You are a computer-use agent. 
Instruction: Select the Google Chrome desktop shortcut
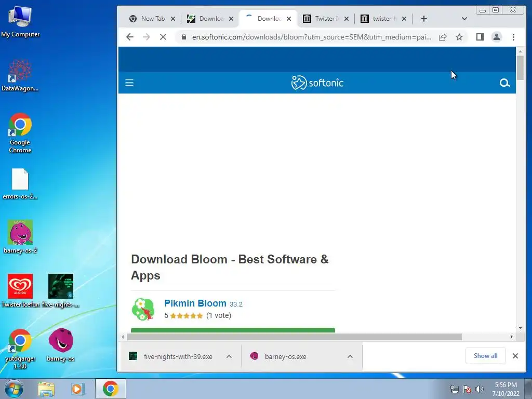coord(20,133)
